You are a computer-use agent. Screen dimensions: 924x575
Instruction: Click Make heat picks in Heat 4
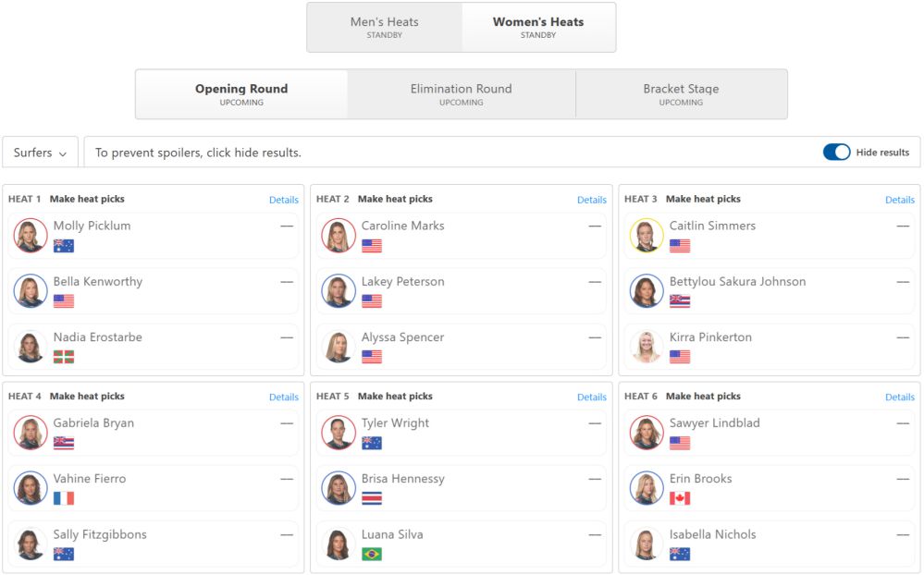pos(87,397)
